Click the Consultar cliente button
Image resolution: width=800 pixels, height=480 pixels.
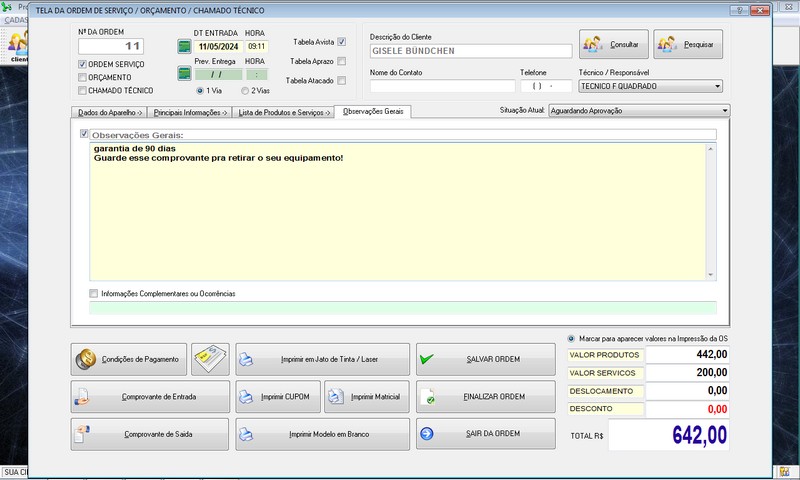pos(614,44)
